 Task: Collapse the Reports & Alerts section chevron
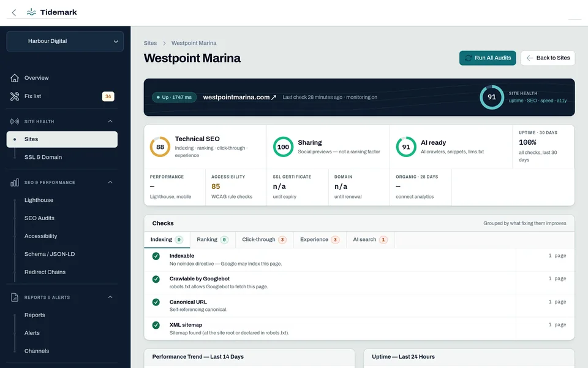point(110,297)
